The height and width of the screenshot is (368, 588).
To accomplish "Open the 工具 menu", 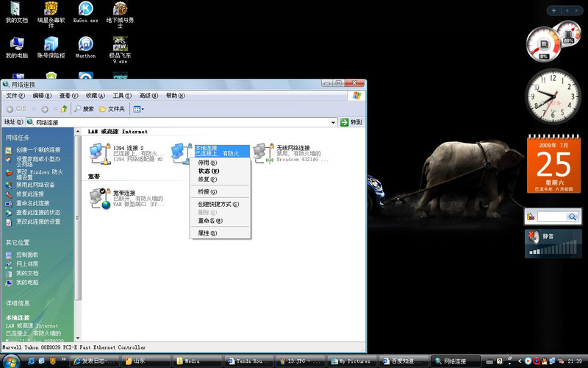I will [122, 96].
